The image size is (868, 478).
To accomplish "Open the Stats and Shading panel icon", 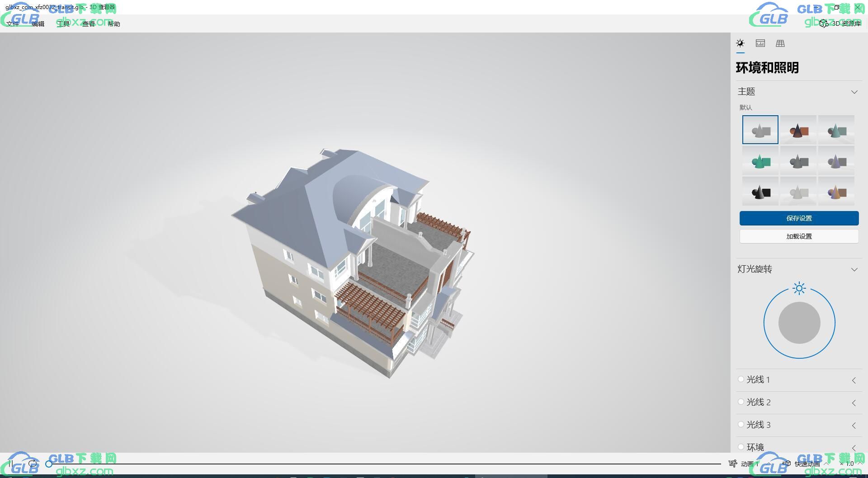I will coord(760,43).
